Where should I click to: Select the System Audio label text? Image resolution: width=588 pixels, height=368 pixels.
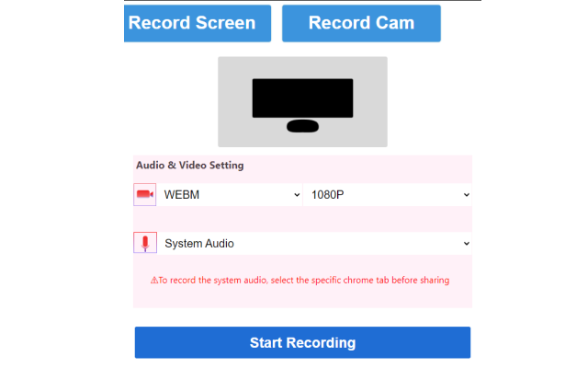point(199,244)
